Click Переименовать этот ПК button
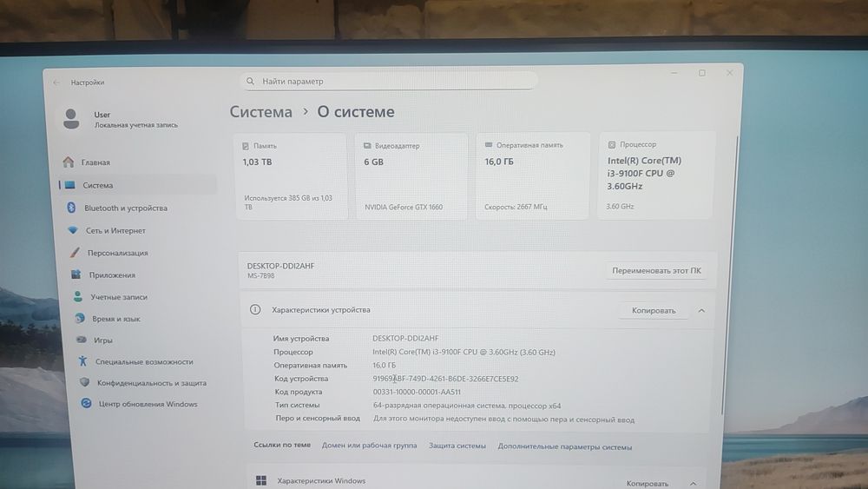Viewport: 868px width, 489px height. 656,271
